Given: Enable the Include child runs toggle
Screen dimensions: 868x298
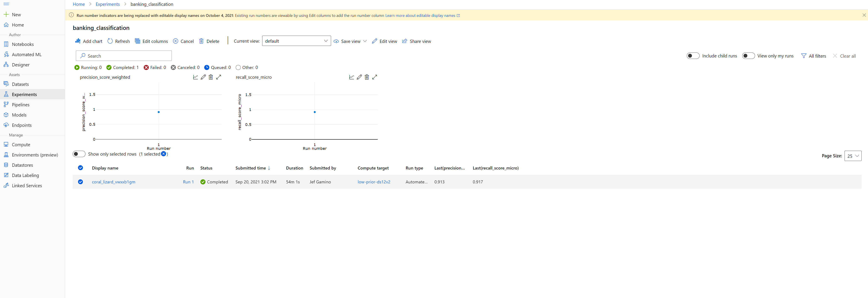Looking at the screenshot, I should tap(693, 56).
